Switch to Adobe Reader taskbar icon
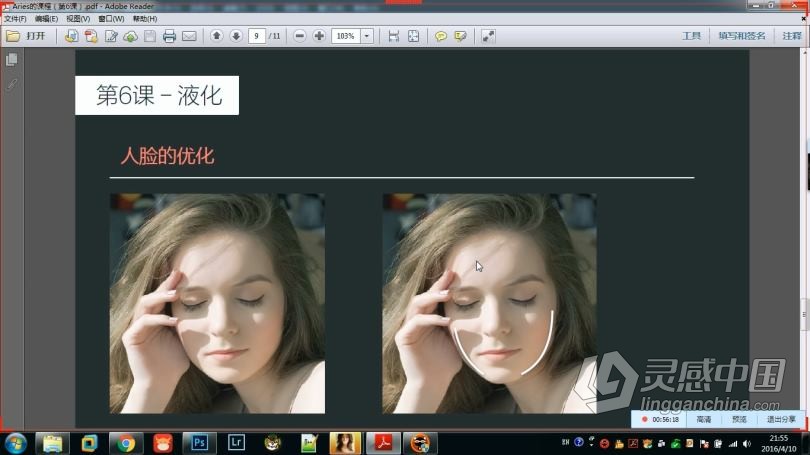This screenshot has width=810, height=455. tap(383, 443)
